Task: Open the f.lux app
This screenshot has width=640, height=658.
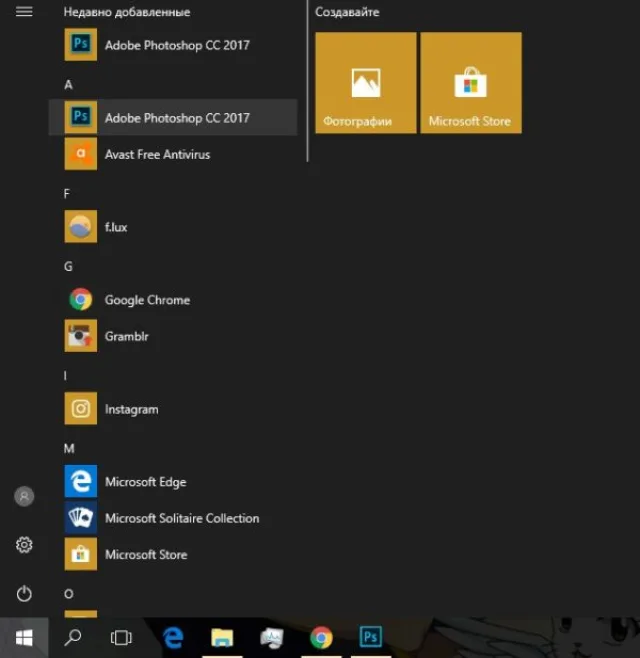Action: (173, 227)
